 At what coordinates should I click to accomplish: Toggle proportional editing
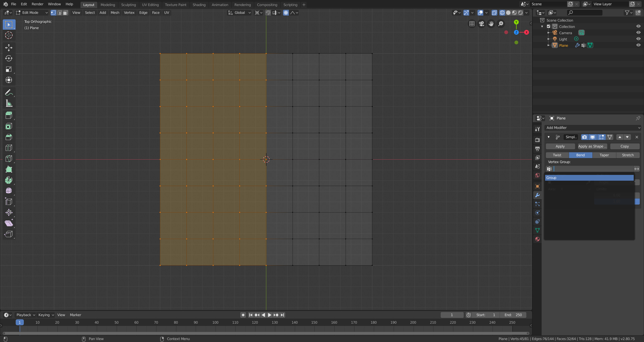click(286, 13)
